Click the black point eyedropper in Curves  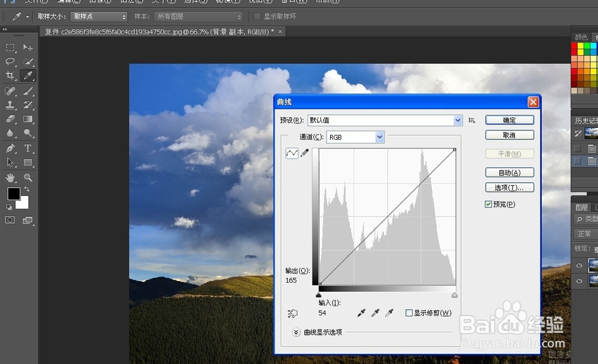[361, 313]
